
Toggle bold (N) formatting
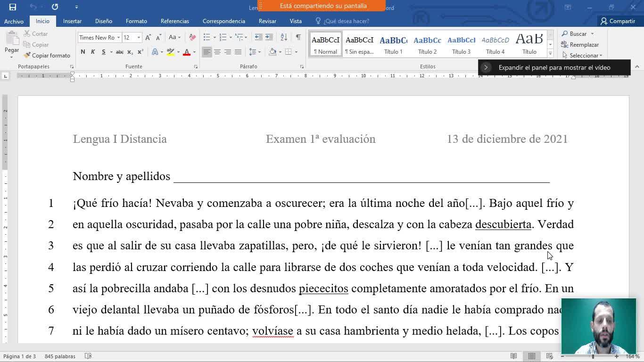pos(83,52)
